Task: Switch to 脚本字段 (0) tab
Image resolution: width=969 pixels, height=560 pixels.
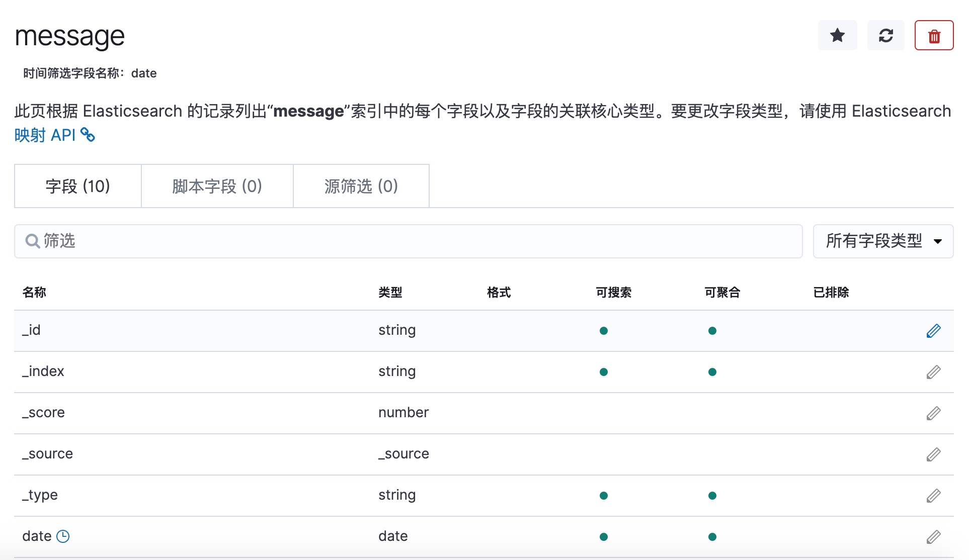Action: point(217,186)
